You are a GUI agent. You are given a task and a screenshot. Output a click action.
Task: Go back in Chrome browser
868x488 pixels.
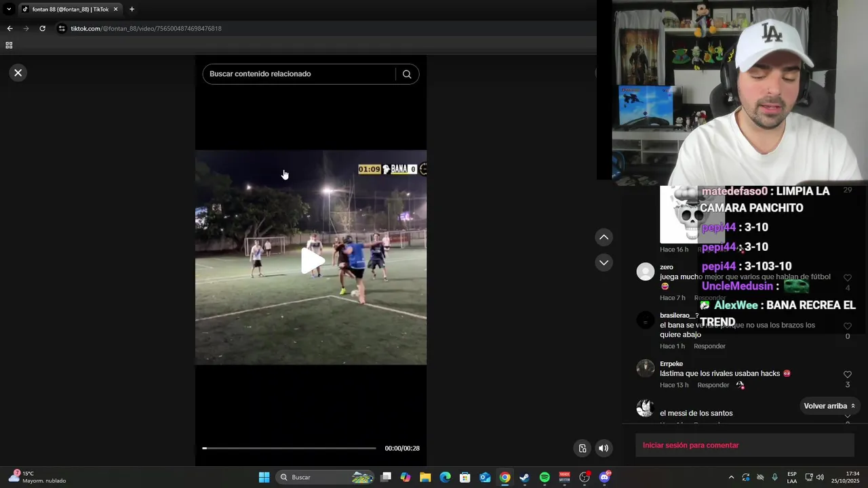point(9,28)
